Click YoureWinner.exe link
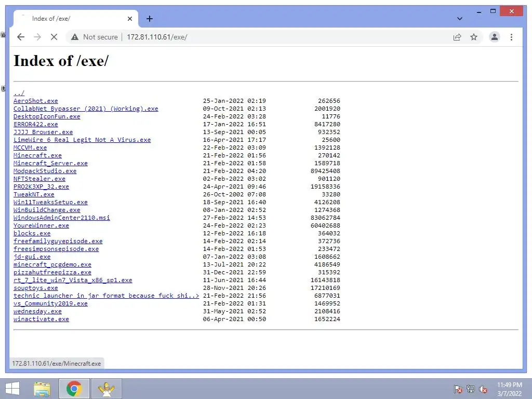 (42, 225)
